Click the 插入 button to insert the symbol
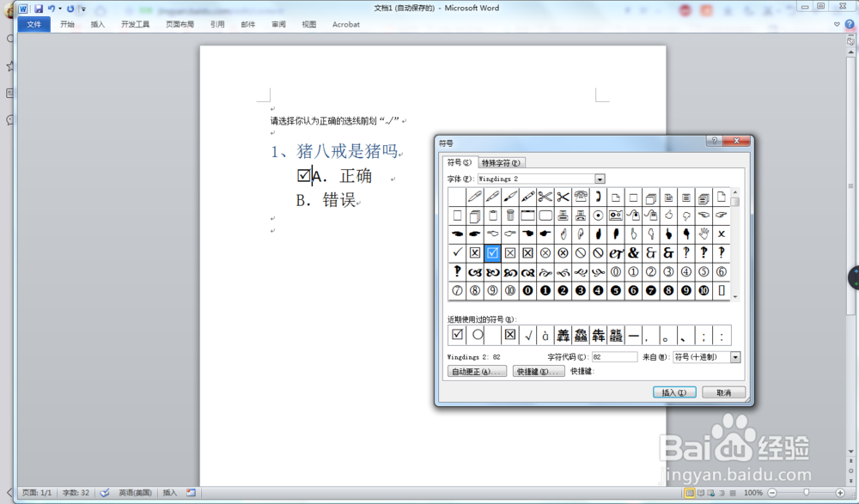The image size is (859, 504). tap(675, 392)
